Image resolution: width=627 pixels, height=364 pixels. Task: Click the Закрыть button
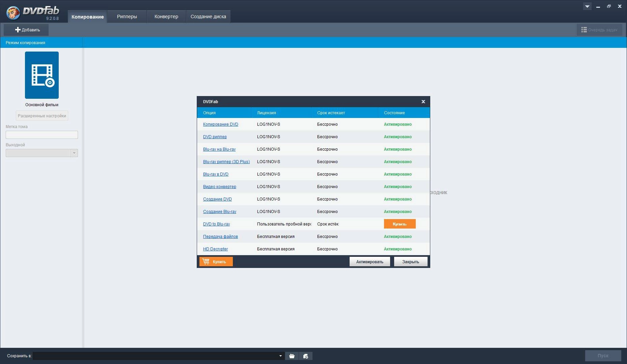point(411,262)
